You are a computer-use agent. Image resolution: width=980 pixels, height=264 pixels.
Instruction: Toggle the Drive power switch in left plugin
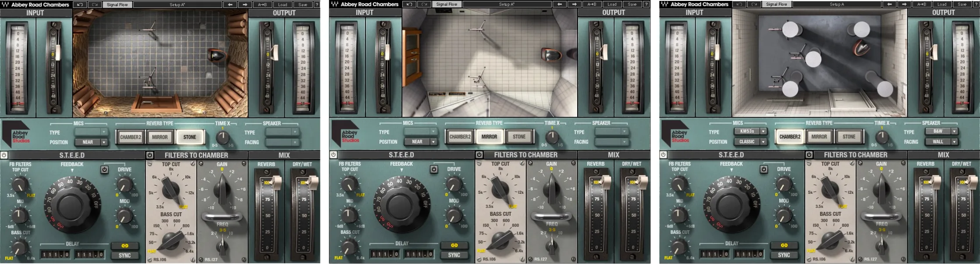[x=104, y=170]
